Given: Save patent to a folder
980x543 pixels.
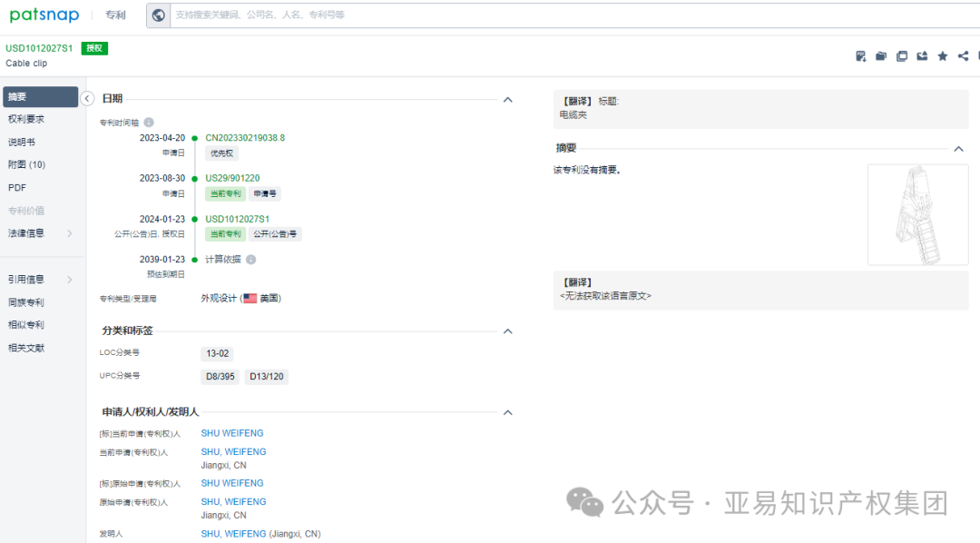Looking at the screenshot, I should coord(881,55).
